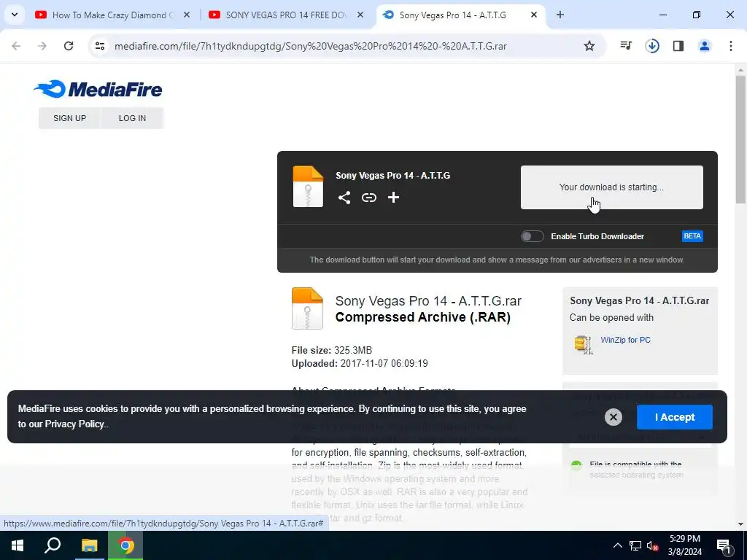View site information icon in address bar
This screenshot has height=560, width=747.
click(x=99, y=46)
